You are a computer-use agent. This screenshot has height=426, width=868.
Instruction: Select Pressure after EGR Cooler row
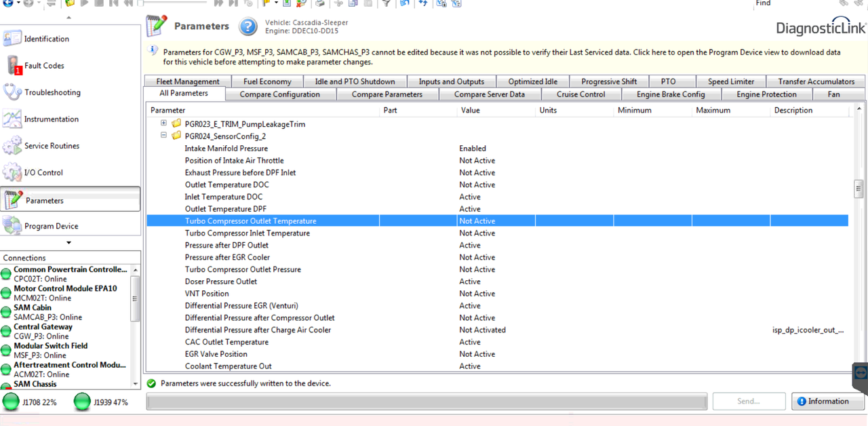[498, 257]
